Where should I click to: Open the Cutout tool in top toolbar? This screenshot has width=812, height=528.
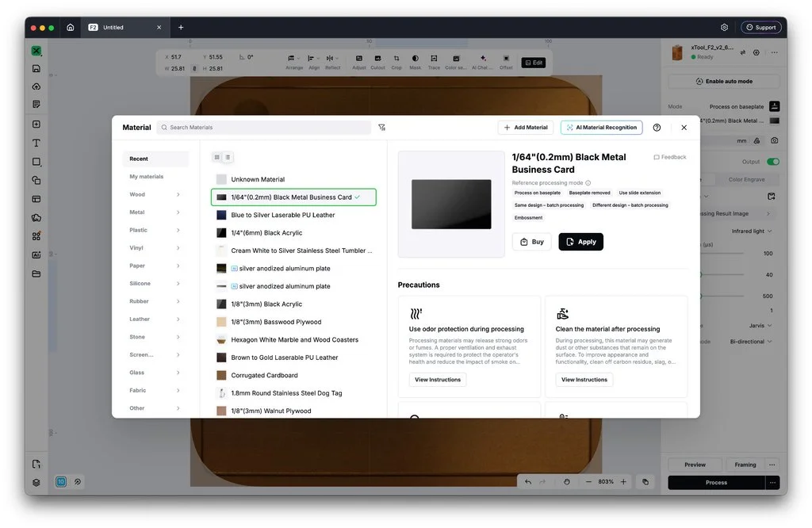[378, 62]
